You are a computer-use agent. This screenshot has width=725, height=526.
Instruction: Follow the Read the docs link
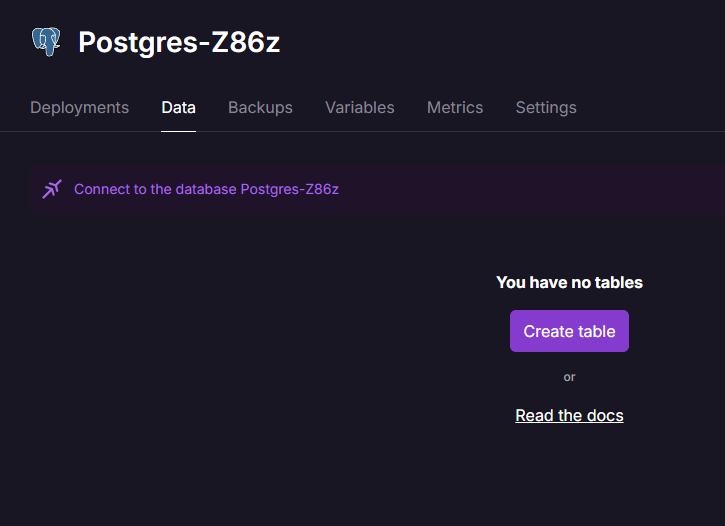(x=569, y=415)
